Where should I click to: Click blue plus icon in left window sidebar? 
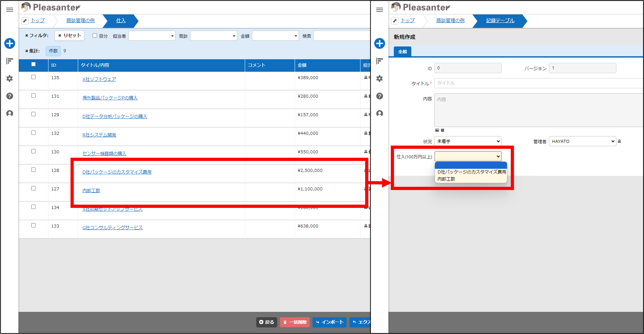tap(9, 43)
